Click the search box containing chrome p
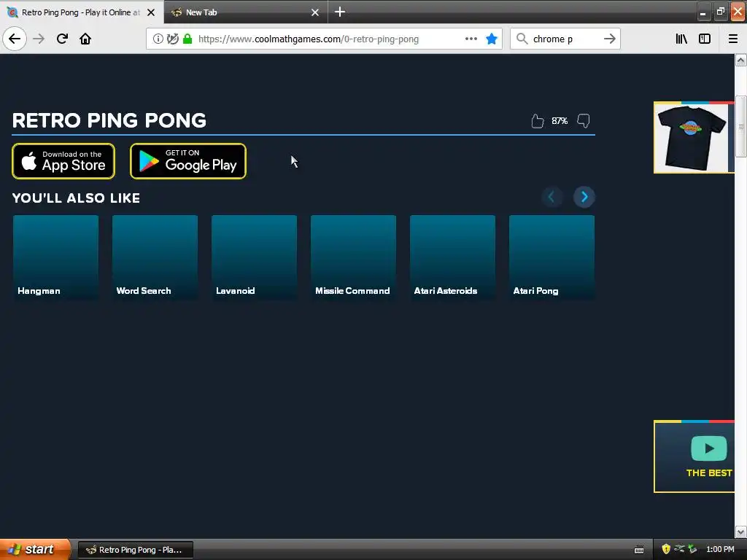The image size is (747, 560). (565, 39)
